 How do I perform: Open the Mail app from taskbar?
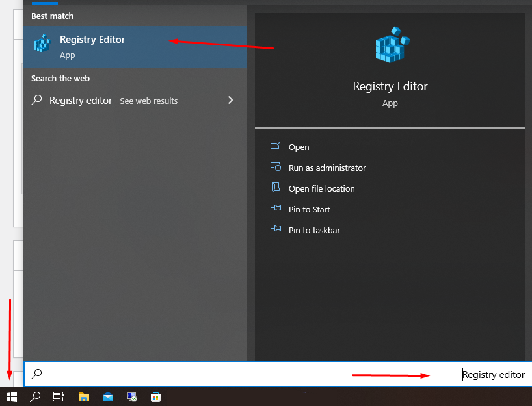[x=108, y=396]
